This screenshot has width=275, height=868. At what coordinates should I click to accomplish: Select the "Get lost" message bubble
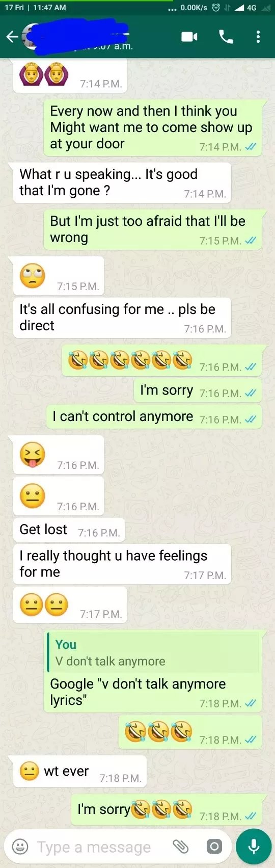click(x=69, y=531)
